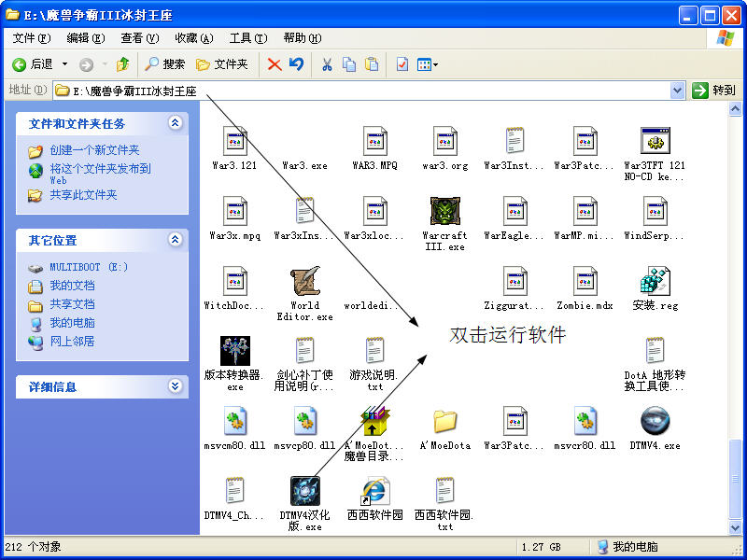Open the 帮助(H) menu
The width and height of the screenshot is (747, 560).
pos(303,38)
